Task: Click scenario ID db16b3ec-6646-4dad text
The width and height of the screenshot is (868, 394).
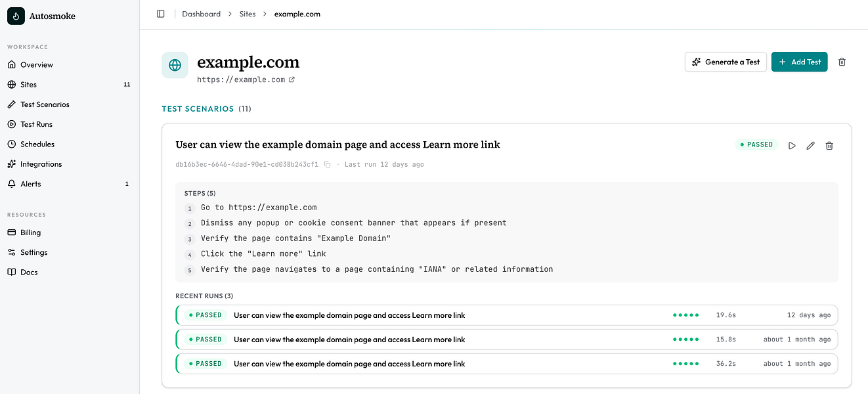Action: pyautogui.click(x=247, y=165)
